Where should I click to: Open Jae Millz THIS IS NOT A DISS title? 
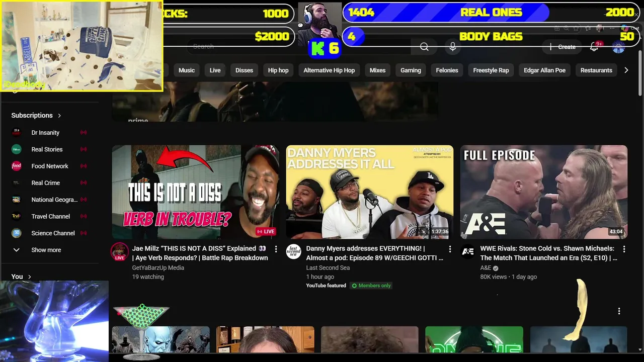click(x=200, y=253)
